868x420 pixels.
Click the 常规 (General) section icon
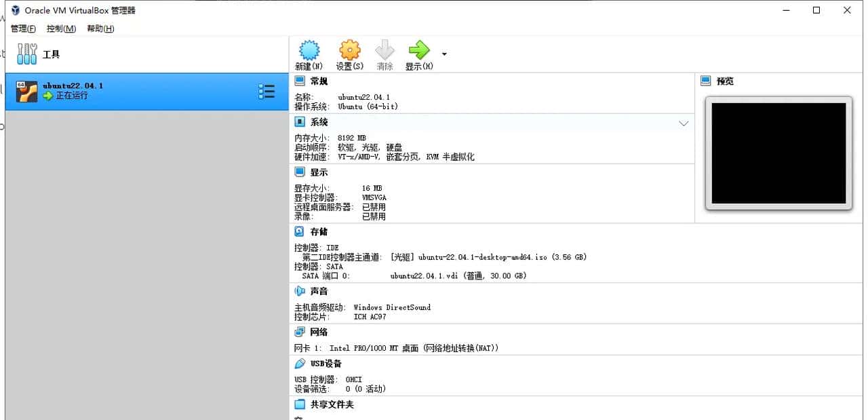(x=299, y=80)
